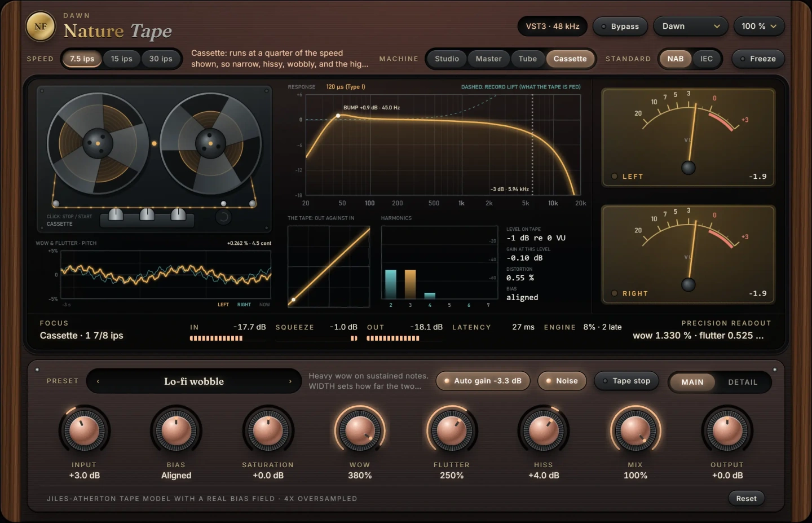Click the round cassette transport button
The height and width of the screenshot is (523, 812).
click(223, 217)
